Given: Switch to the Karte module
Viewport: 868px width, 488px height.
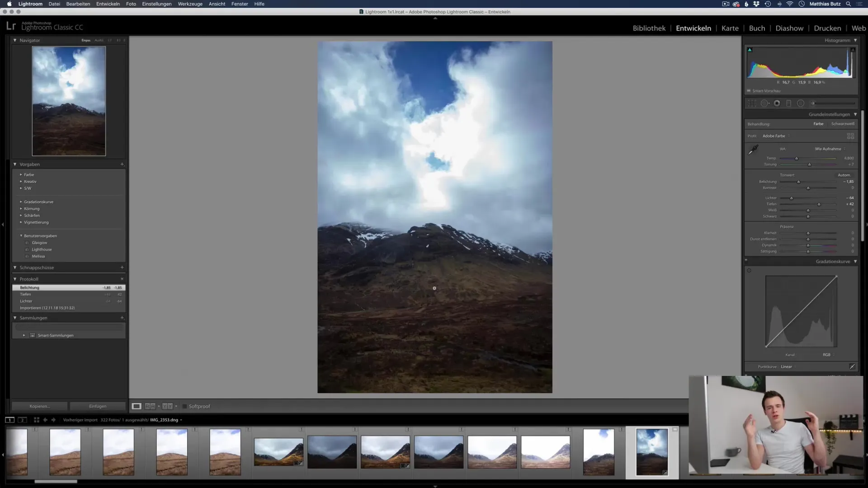Looking at the screenshot, I should pos(730,28).
